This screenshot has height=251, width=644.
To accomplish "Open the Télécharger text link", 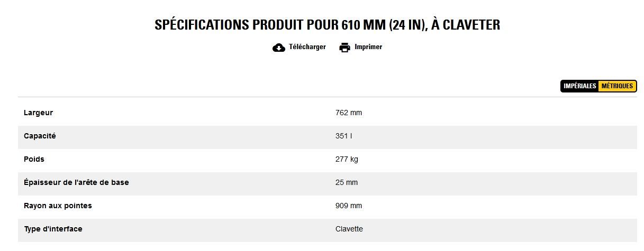I will click(307, 47).
